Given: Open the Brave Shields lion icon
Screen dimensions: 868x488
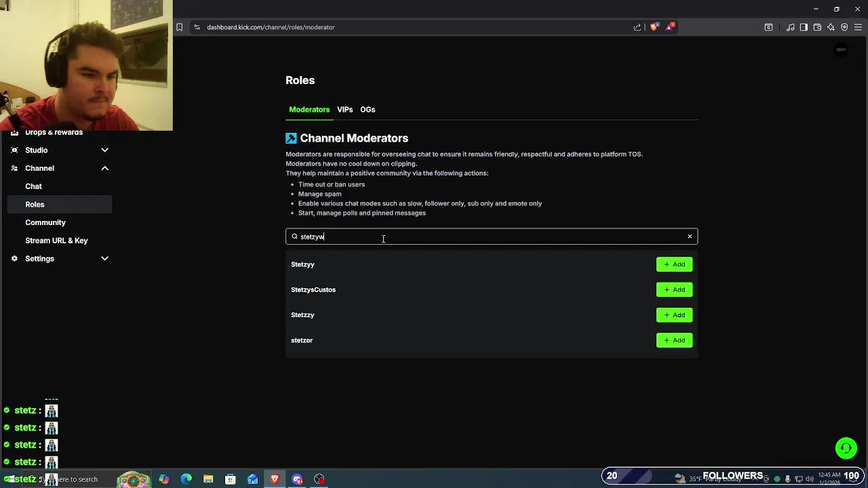Looking at the screenshot, I should pos(654,27).
